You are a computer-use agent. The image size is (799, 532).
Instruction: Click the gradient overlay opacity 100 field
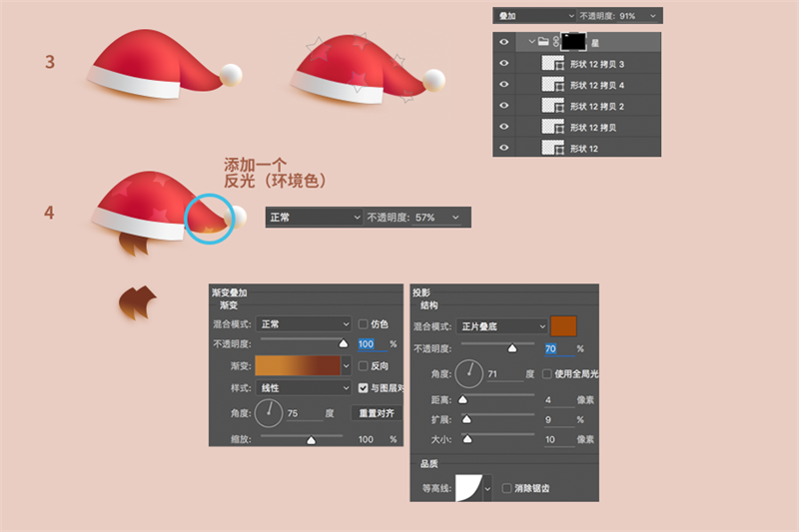pos(372,344)
